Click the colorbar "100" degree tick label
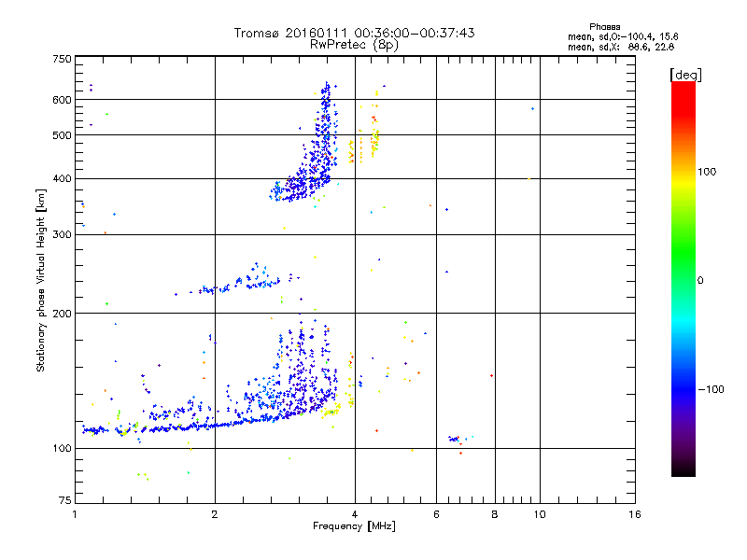The image size is (747, 560). (x=707, y=172)
